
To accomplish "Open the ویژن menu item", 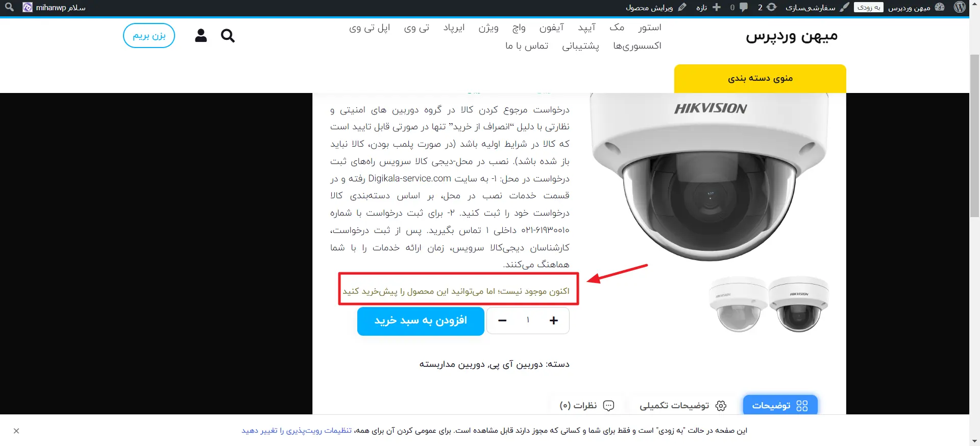I will point(488,28).
